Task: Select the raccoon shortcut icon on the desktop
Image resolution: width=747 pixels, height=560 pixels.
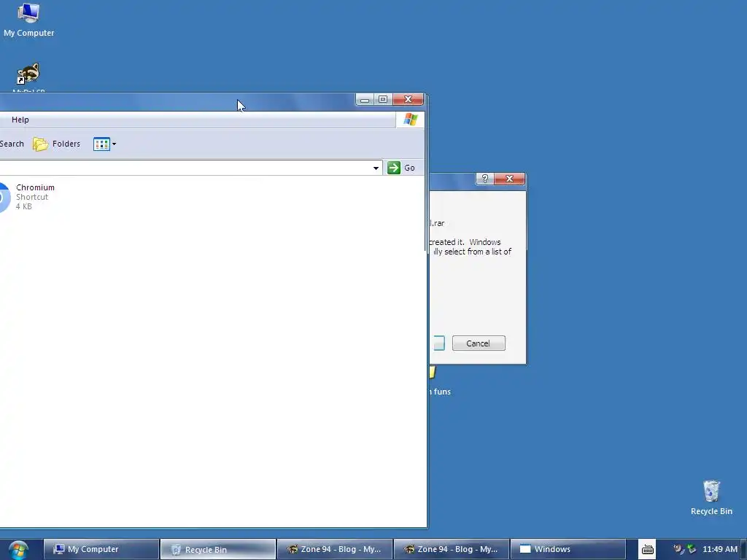Action: point(28,74)
